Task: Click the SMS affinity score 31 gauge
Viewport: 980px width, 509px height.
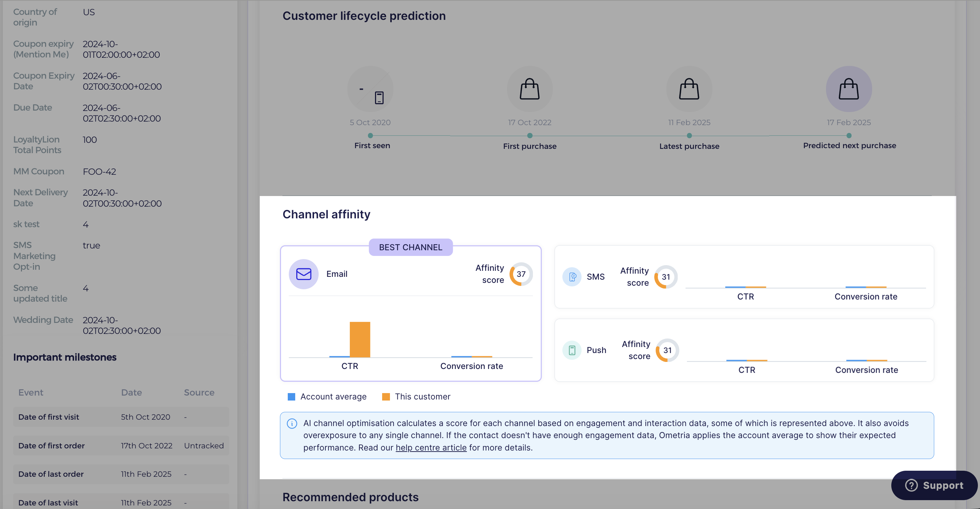Action: (666, 277)
